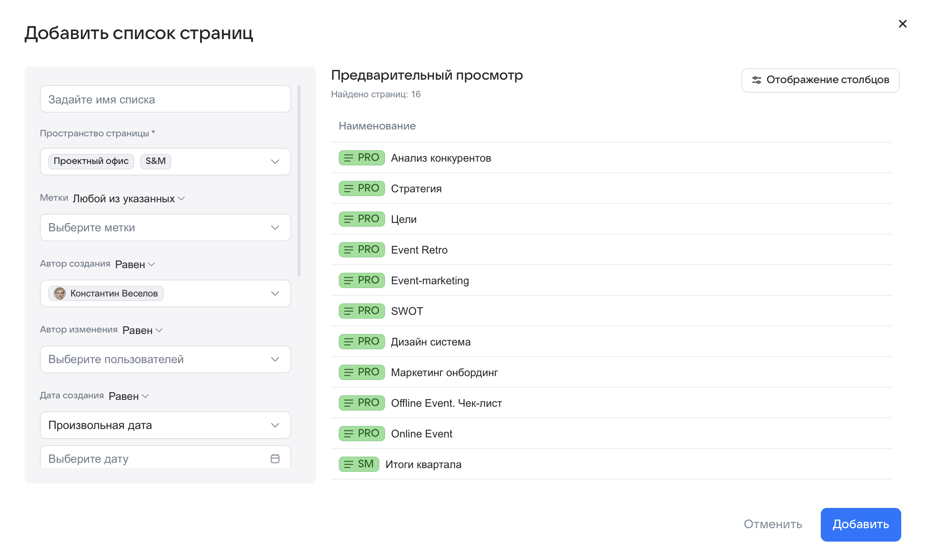The width and height of the screenshot is (925, 560).
Task: Click the "Задайте имя списка" input field
Action: 165,99
